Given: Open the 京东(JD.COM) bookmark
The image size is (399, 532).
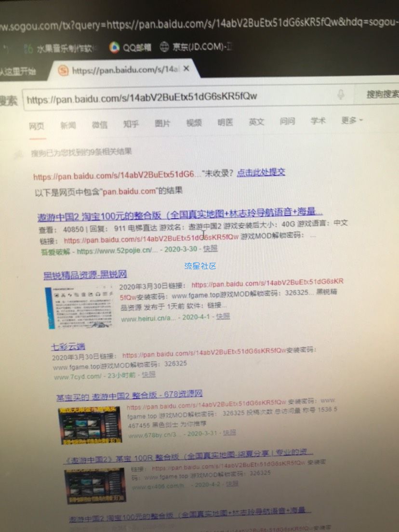Looking at the screenshot, I should (196, 46).
